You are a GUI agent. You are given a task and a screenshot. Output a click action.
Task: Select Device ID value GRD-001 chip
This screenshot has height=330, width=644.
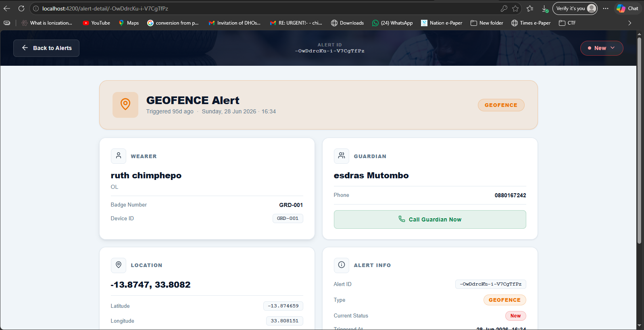click(288, 218)
